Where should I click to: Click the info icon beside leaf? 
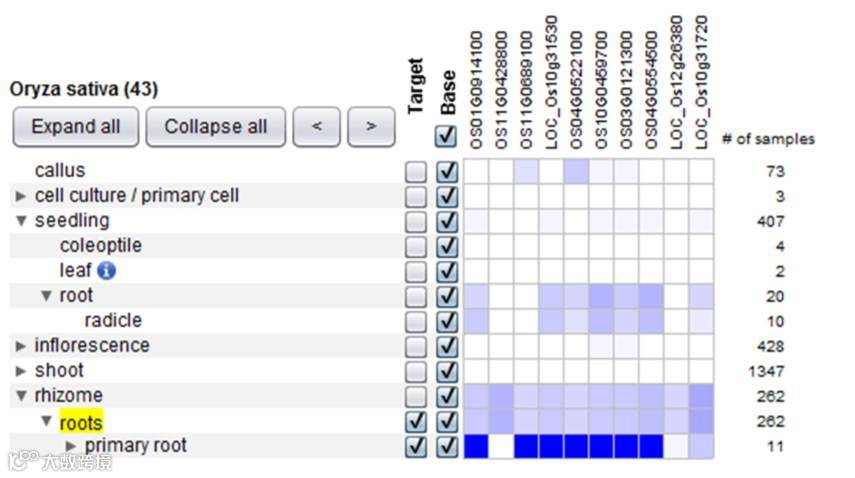click(x=106, y=270)
